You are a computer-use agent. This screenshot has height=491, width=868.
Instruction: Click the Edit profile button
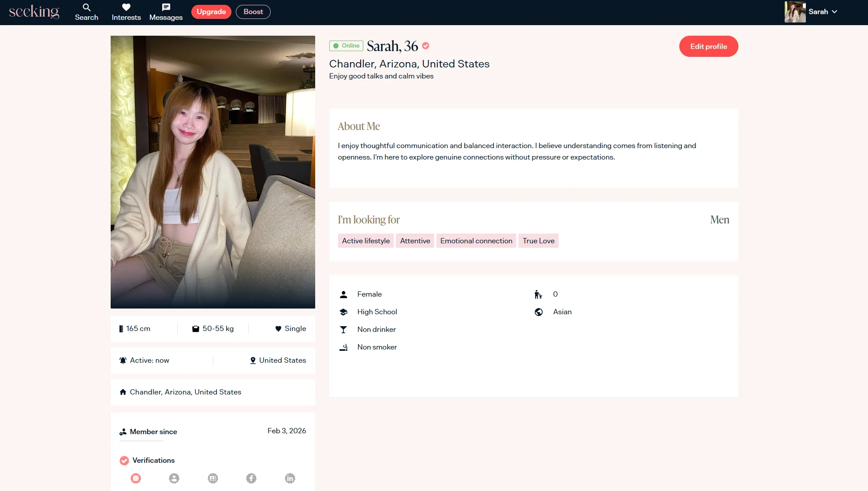(x=708, y=46)
